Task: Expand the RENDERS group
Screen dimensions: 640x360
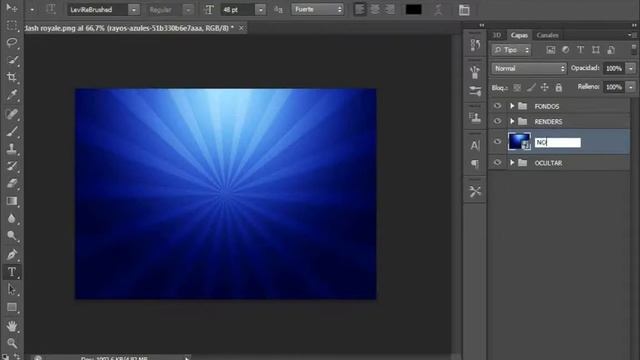Action: pyautogui.click(x=512, y=121)
